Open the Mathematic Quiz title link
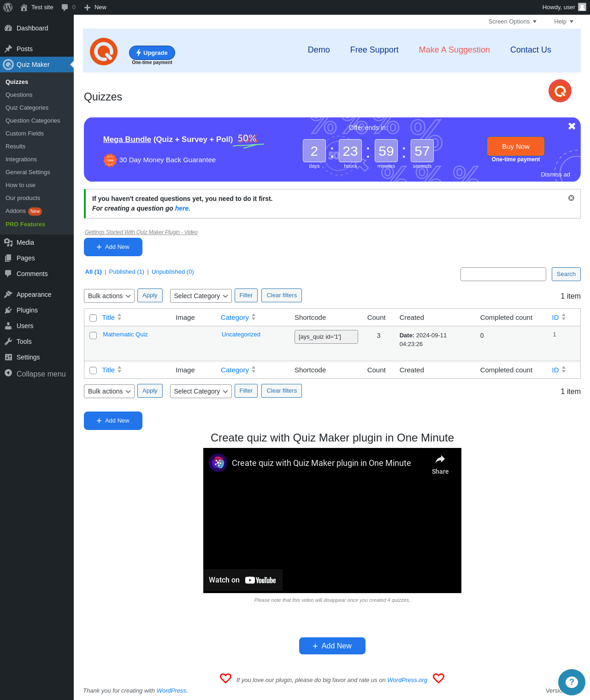590x700 pixels. pos(125,335)
